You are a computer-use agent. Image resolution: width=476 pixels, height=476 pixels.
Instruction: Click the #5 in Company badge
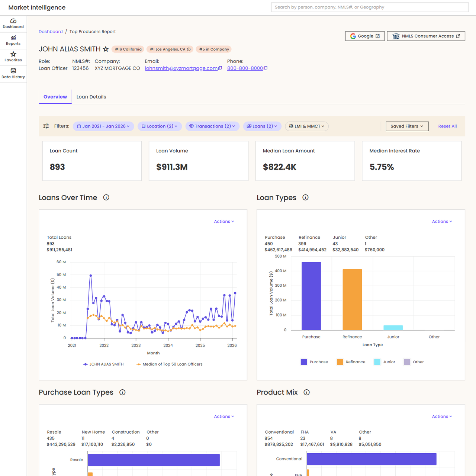(x=214, y=49)
